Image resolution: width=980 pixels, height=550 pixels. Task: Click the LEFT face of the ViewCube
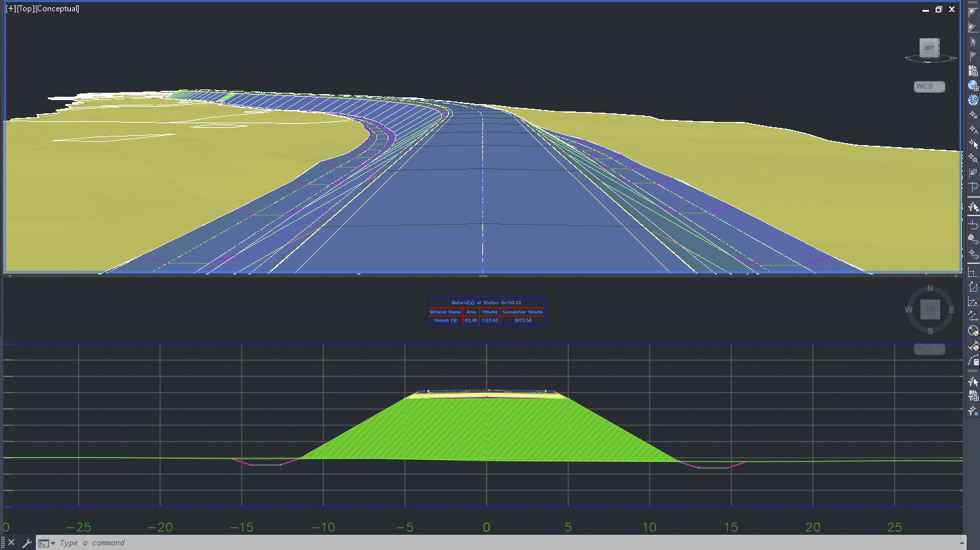929,48
